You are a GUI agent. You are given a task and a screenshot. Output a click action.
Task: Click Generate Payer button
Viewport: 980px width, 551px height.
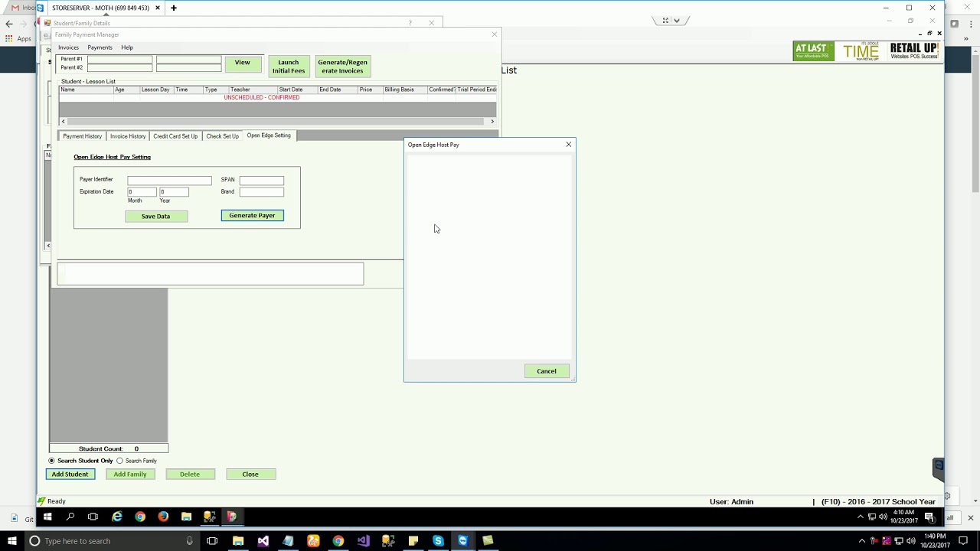click(252, 216)
